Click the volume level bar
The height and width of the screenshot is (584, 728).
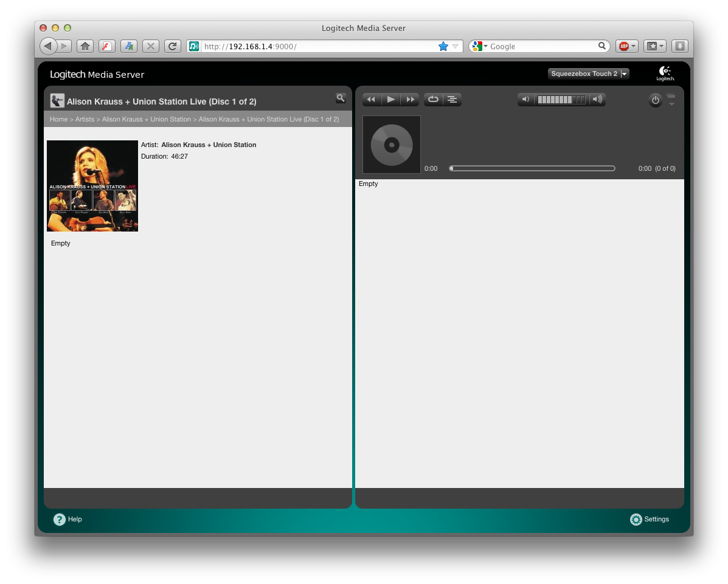click(561, 100)
